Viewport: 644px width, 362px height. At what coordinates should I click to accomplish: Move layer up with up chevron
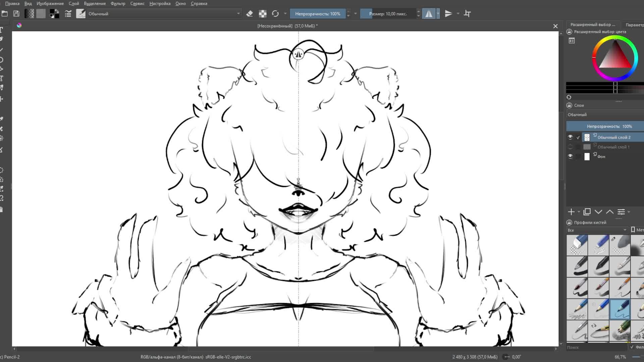coord(610,212)
